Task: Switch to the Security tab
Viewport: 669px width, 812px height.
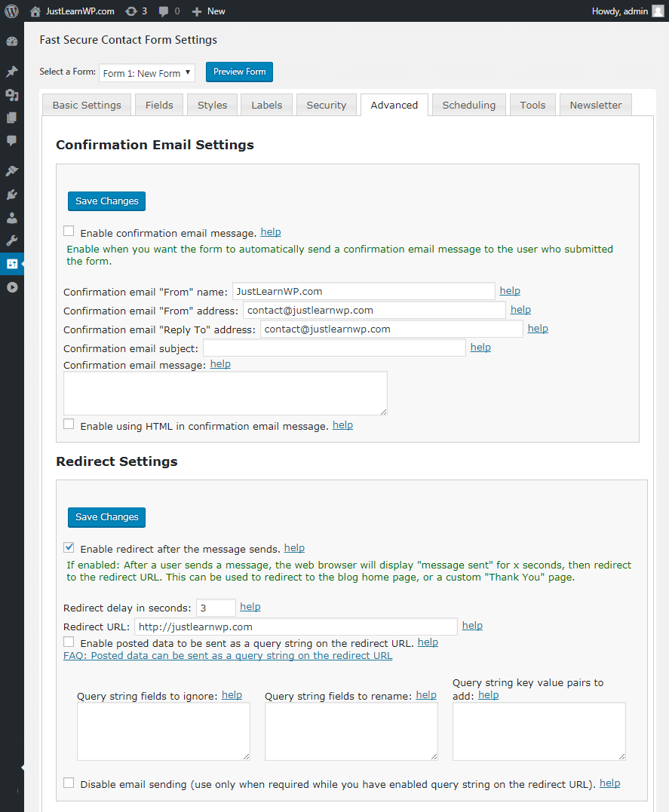Action: (326, 105)
